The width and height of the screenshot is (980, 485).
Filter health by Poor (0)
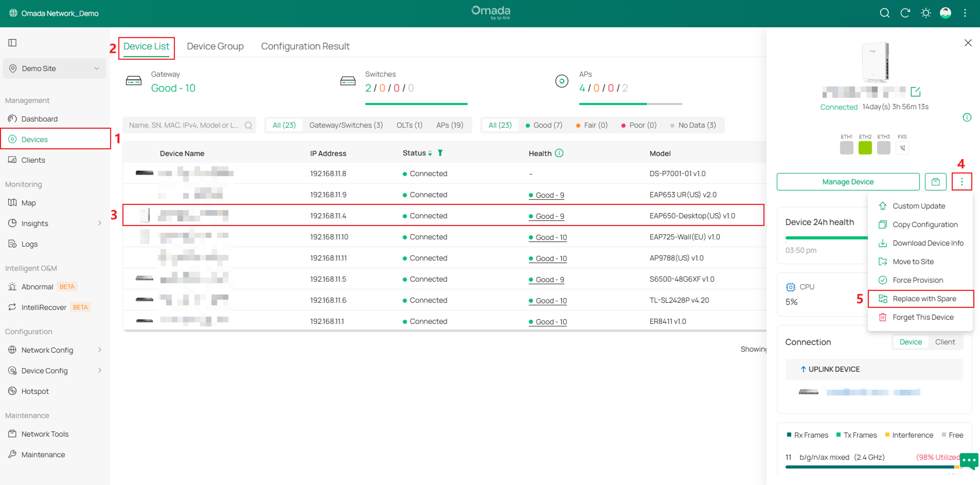click(639, 125)
